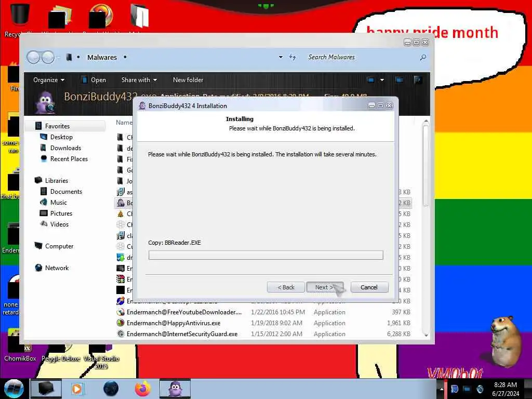Select Pictures library
This screenshot has height=399, width=532.
(x=61, y=213)
